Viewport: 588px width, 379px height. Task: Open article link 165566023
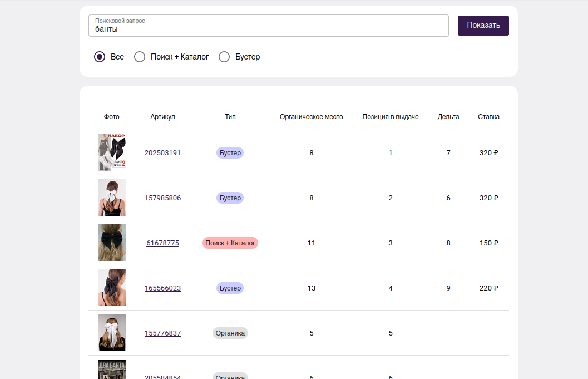point(162,288)
